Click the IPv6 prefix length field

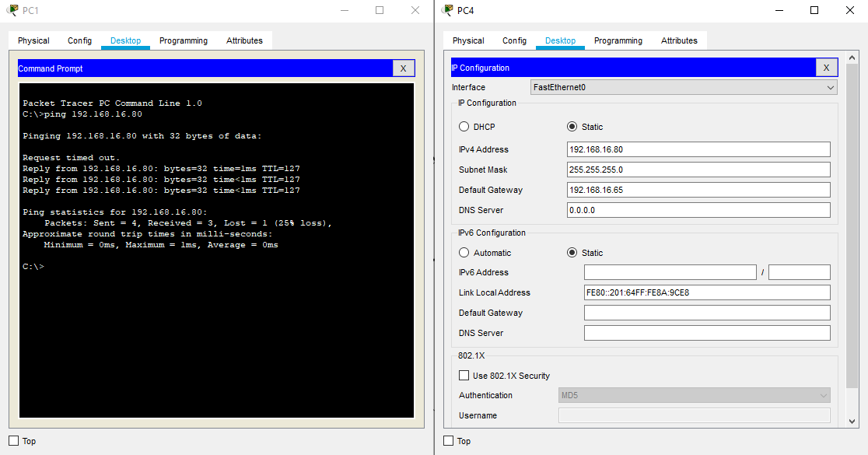800,272
